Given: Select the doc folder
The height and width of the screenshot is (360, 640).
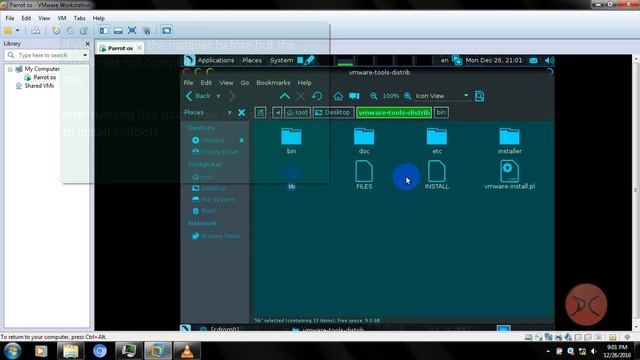Looking at the screenshot, I should click(x=364, y=141).
